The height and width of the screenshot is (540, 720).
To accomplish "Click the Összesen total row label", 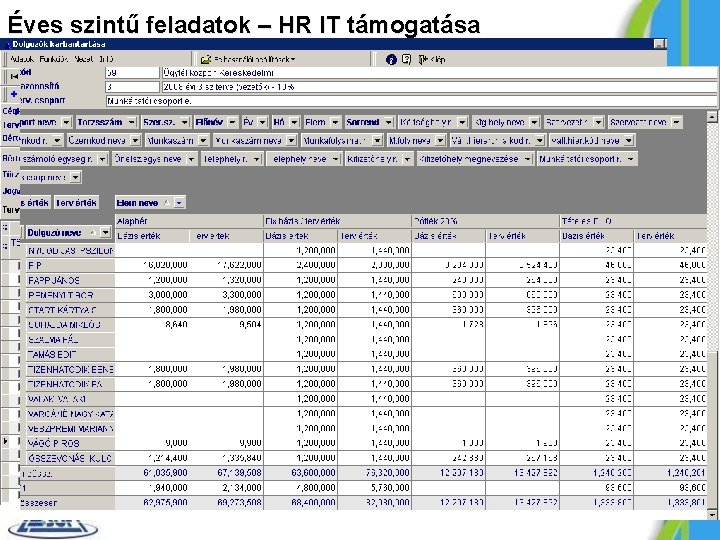I will [67, 503].
